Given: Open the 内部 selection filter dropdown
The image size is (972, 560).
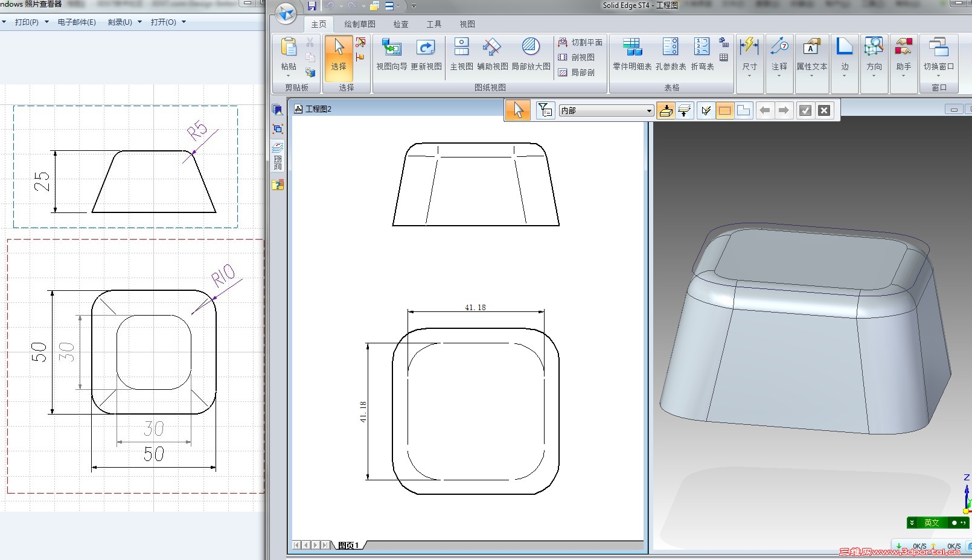Looking at the screenshot, I should pos(649,111).
